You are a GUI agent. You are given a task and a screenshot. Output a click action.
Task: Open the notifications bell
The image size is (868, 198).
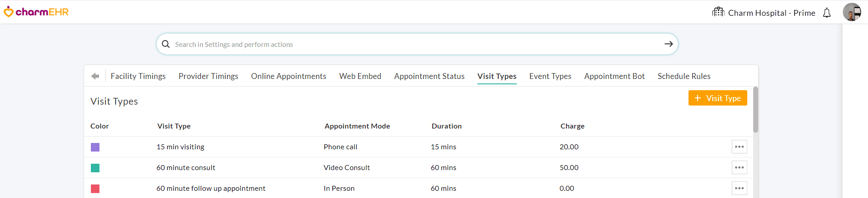(827, 13)
